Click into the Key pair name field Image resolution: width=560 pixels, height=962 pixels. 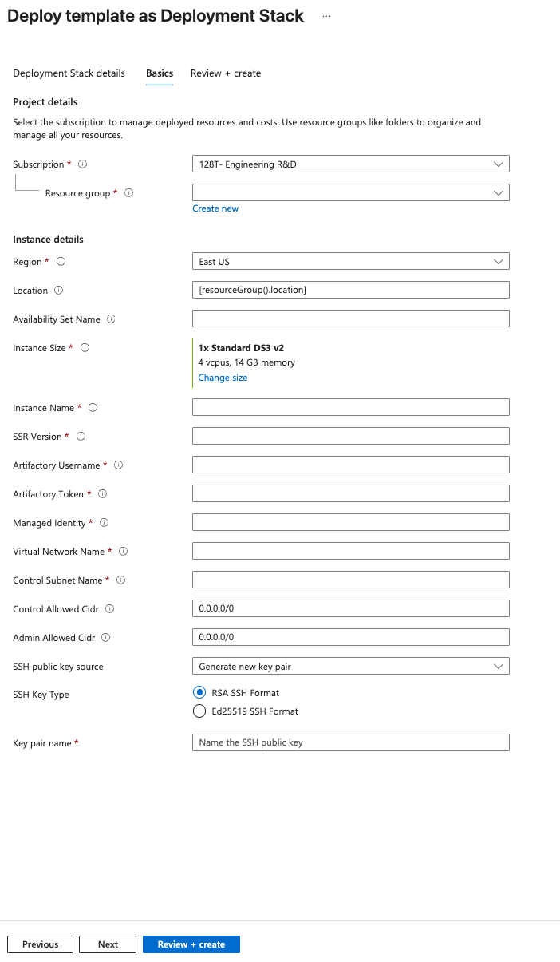pyautogui.click(x=350, y=742)
